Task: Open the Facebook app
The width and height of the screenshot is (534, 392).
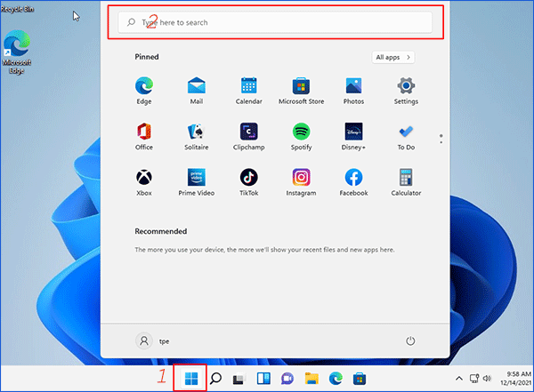Action: pos(353,182)
